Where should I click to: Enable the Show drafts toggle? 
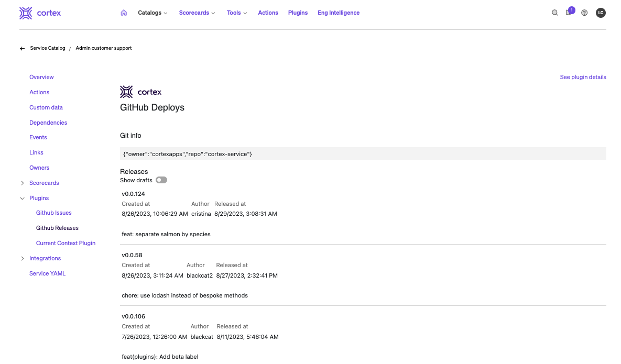[161, 180]
